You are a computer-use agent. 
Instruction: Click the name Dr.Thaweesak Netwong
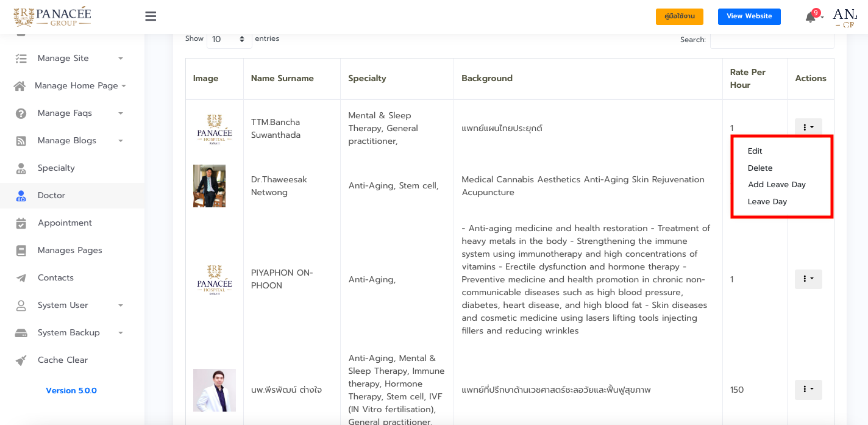[279, 186]
